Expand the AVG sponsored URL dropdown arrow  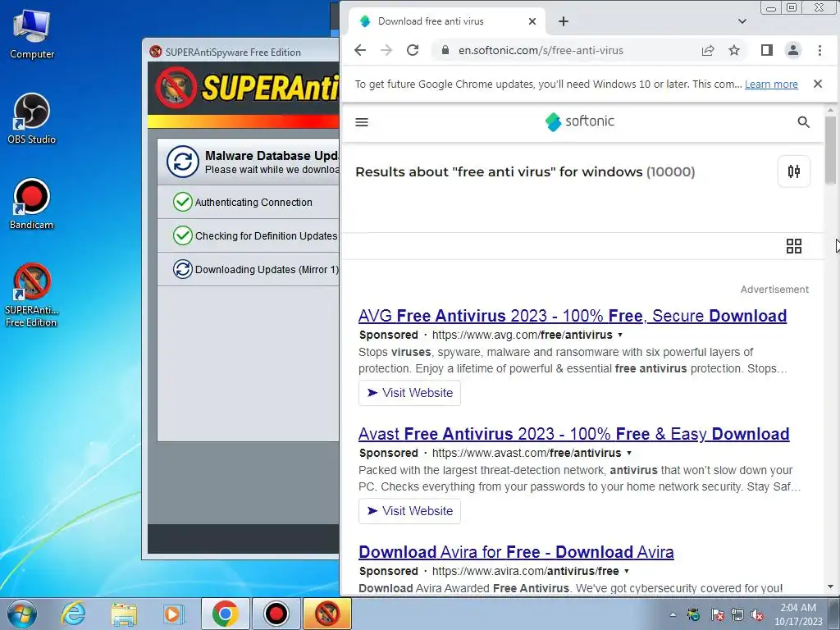point(620,335)
